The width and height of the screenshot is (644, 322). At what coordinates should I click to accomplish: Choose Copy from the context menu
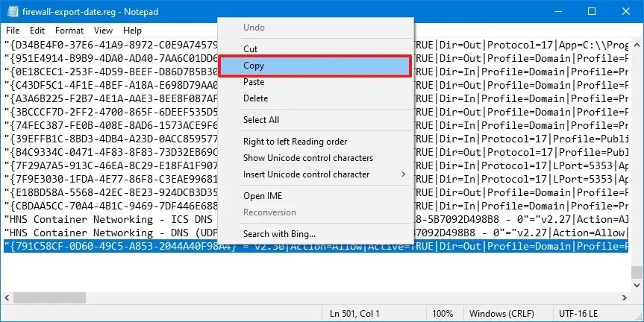click(315, 66)
